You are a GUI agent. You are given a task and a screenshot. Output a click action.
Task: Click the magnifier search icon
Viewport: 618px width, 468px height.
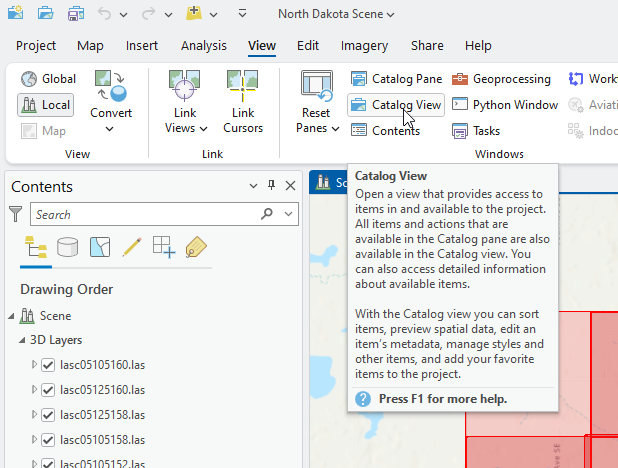point(267,214)
